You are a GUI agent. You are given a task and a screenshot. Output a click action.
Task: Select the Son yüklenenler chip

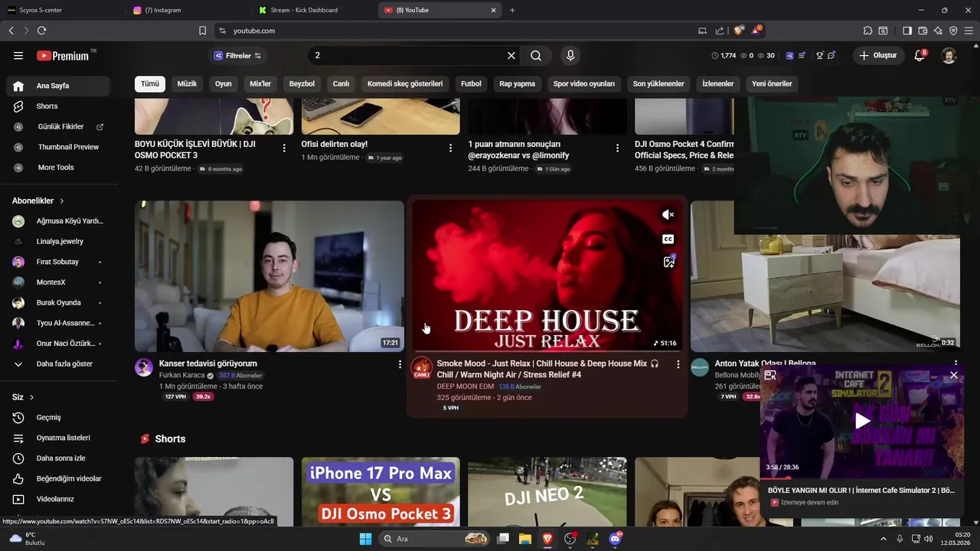click(658, 83)
